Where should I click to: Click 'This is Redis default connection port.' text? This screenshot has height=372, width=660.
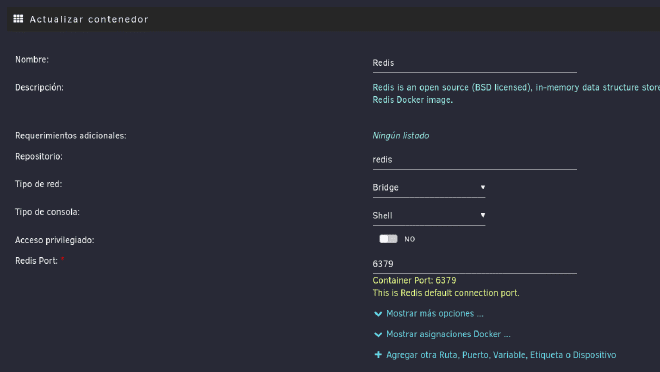tap(446, 293)
